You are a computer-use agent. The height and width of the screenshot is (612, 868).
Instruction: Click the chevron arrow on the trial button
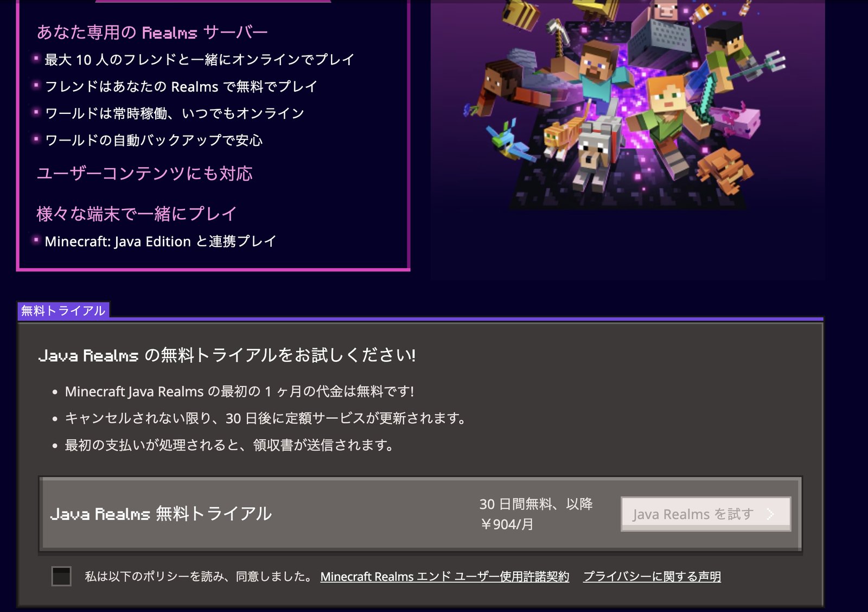click(x=770, y=514)
